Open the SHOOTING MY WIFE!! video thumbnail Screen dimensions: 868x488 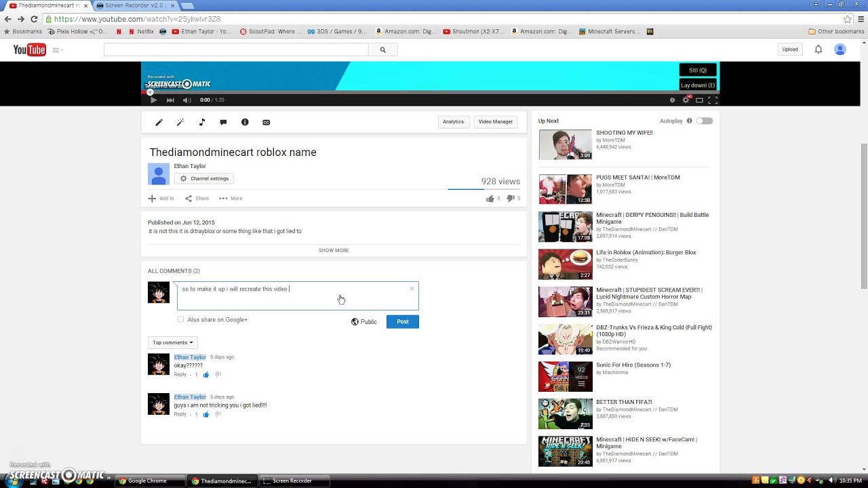point(565,144)
